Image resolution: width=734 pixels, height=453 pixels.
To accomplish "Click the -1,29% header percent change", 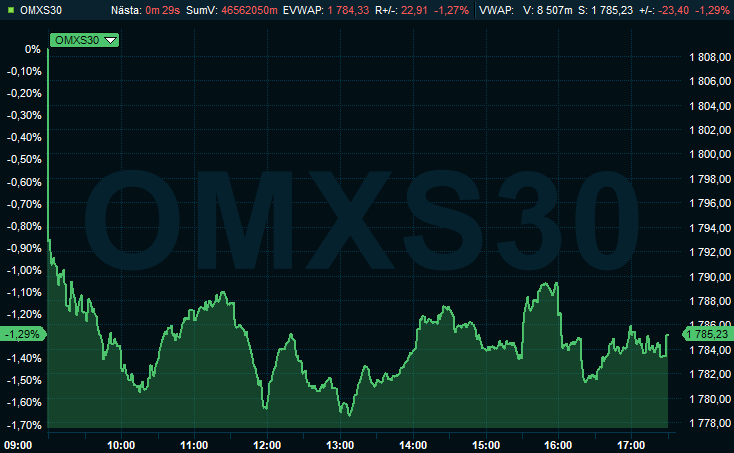I will [712, 10].
